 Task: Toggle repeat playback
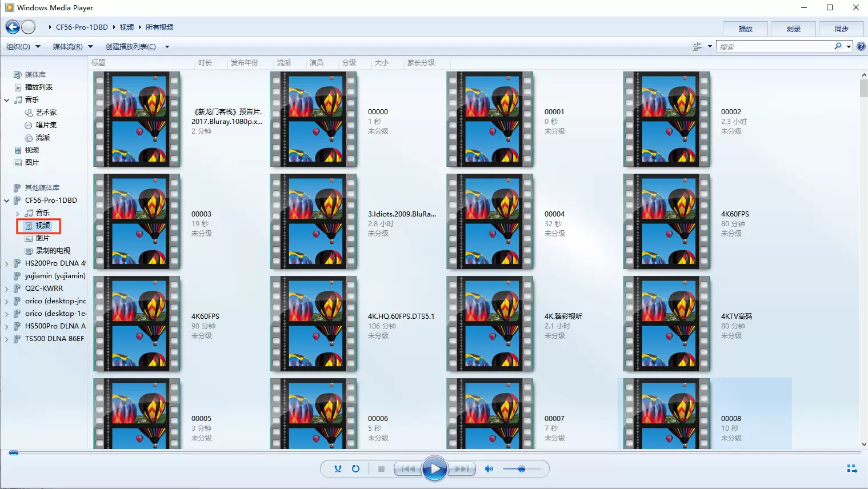[x=355, y=469]
